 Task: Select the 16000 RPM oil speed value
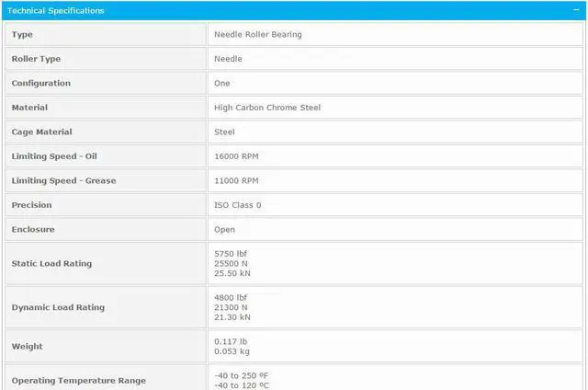coord(236,156)
